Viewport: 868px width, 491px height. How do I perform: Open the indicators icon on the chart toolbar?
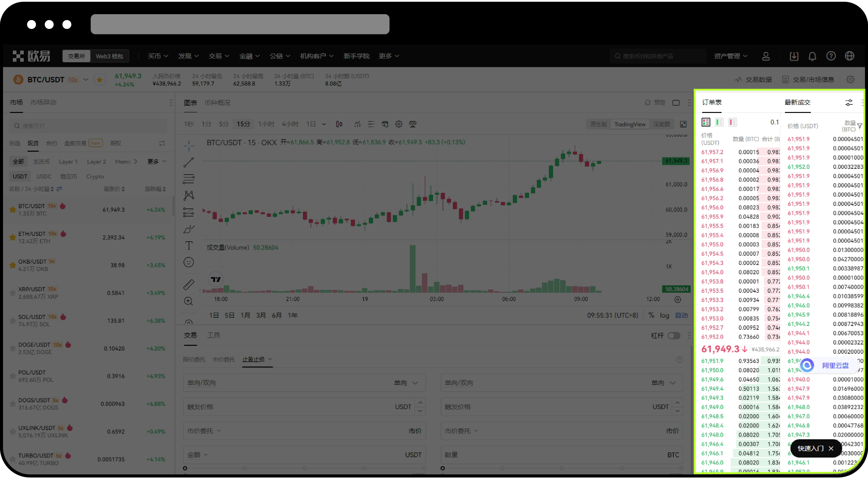(357, 124)
